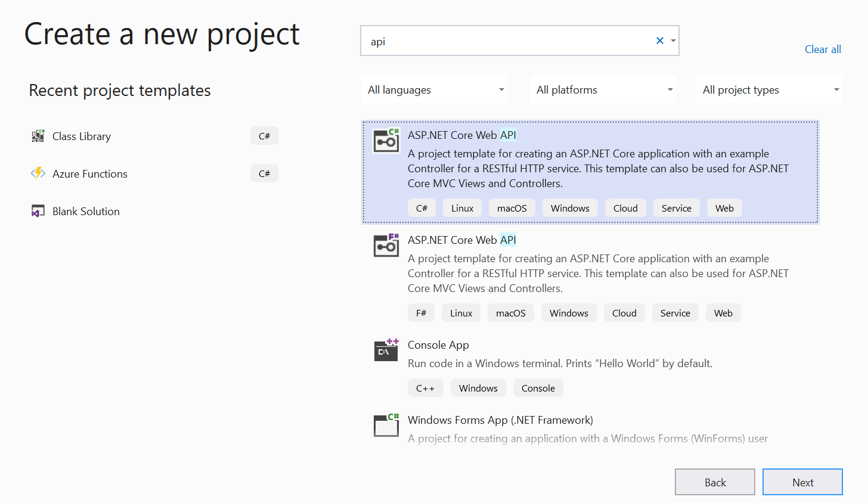Viewport: 868px width, 503px height.
Task: Click the Windows Forms App icon
Action: click(x=386, y=425)
